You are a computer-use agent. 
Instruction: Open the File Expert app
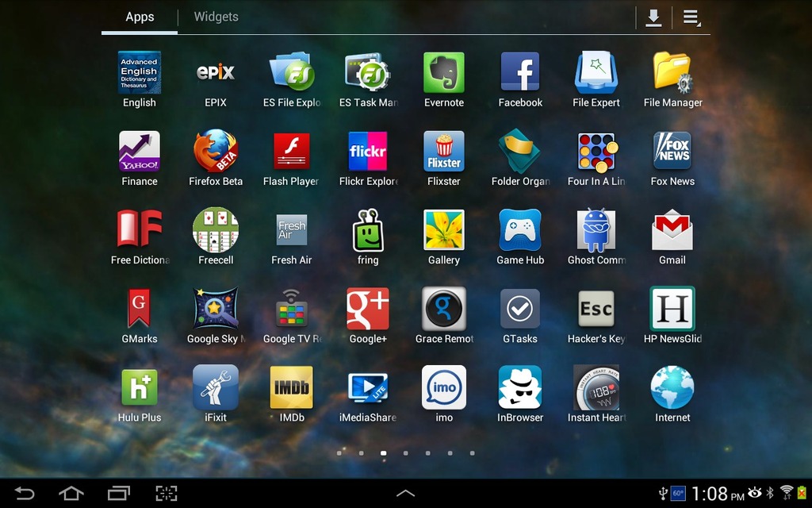tap(596, 72)
